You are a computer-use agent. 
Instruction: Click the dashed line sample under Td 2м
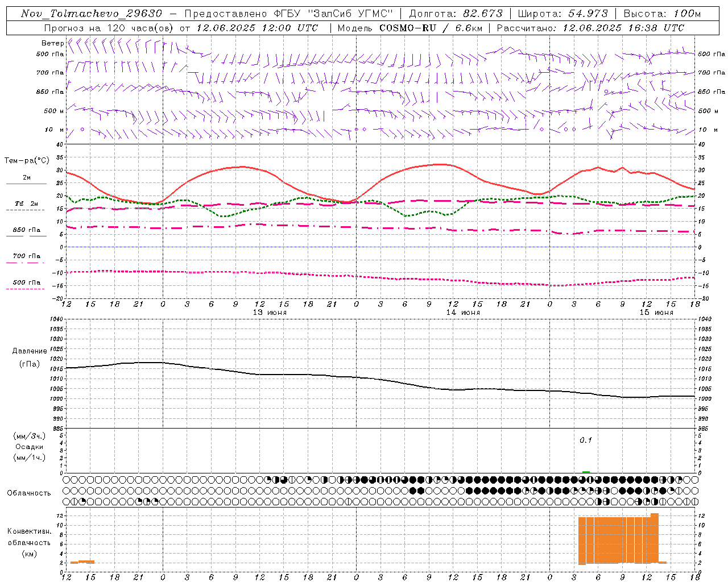(x=26, y=210)
